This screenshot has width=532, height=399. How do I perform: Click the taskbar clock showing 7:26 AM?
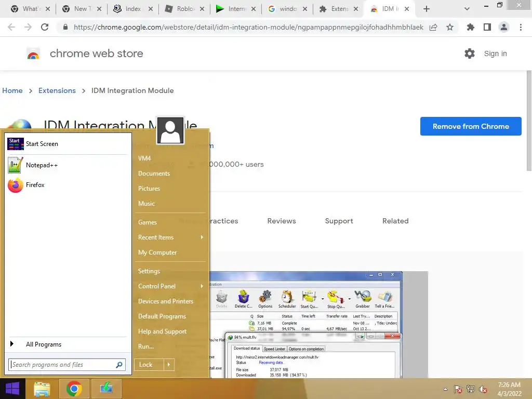509,389
